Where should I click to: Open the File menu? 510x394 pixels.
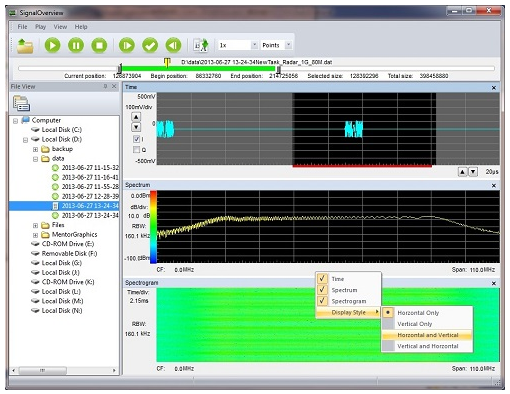(22, 27)
